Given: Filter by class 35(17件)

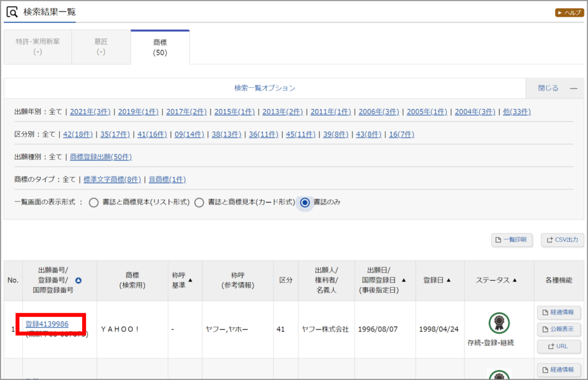Looking at the screenshot, I should (x=115, y=134).
